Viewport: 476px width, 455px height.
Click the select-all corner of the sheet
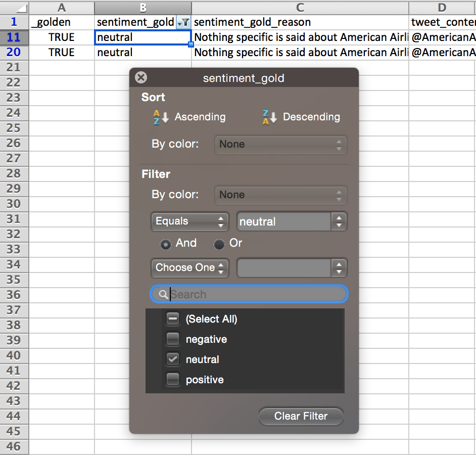click(14, 8)
